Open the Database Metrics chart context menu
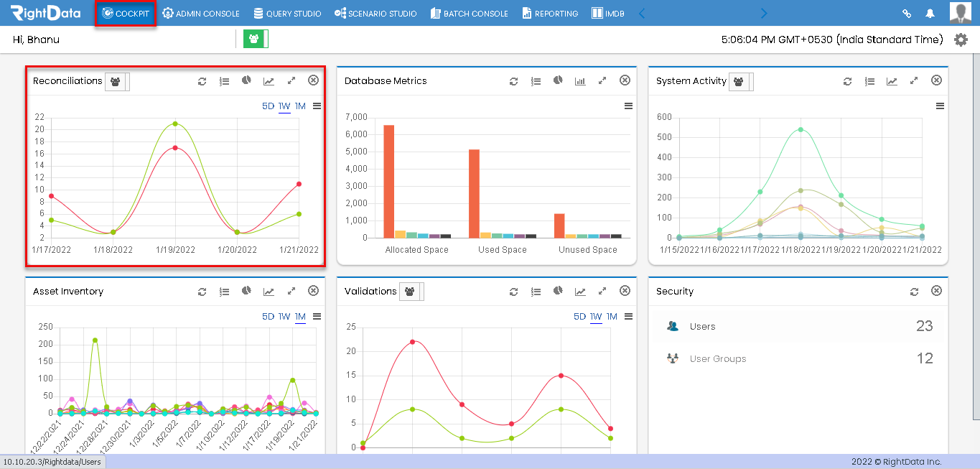 628,106
